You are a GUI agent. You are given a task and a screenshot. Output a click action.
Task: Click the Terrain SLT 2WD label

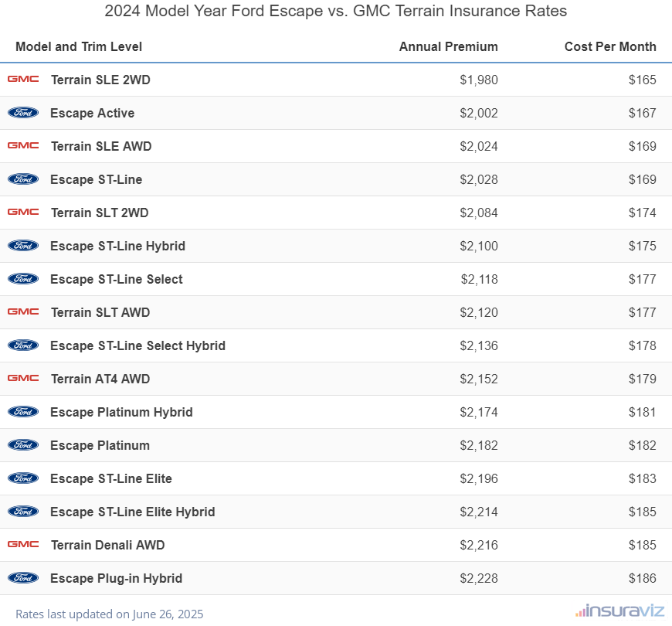tap(100, 213)
